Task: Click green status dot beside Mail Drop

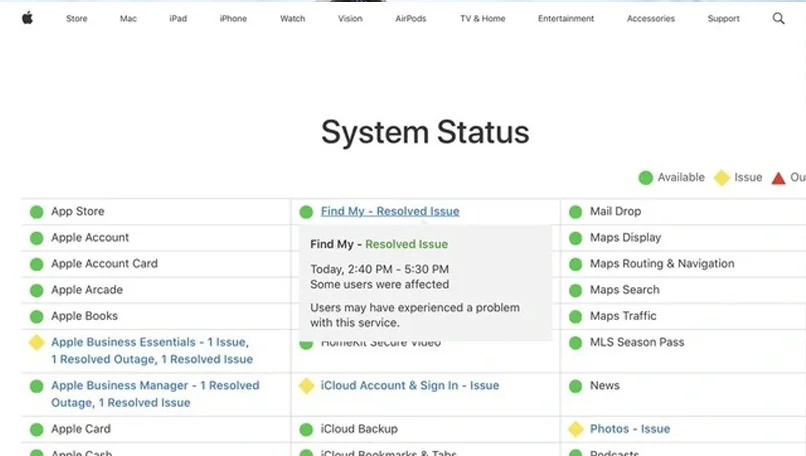Action: pyautogui.click(x=576, y=212)
